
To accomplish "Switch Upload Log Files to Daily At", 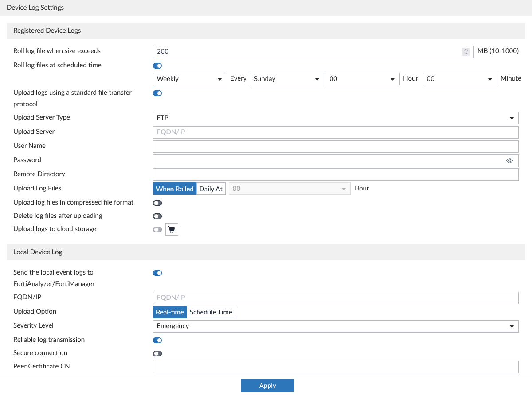I will tap(211, 188).
